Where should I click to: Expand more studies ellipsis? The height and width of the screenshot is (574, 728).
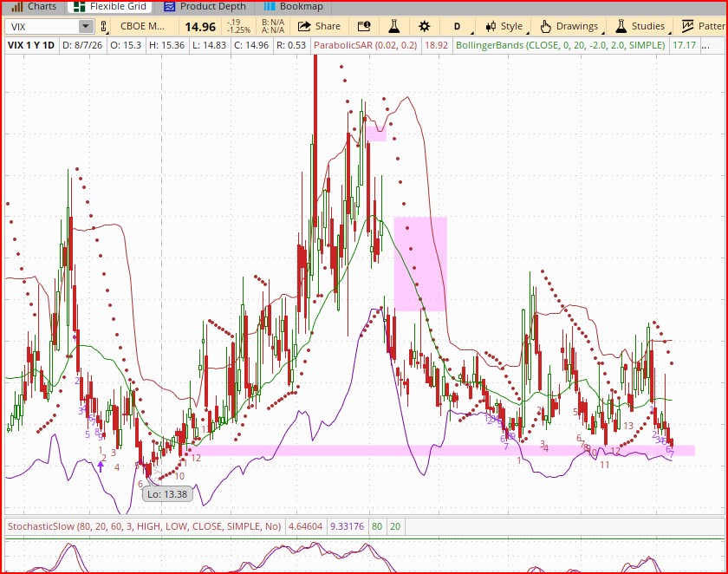pyautogui.click(x=705, y=45)
